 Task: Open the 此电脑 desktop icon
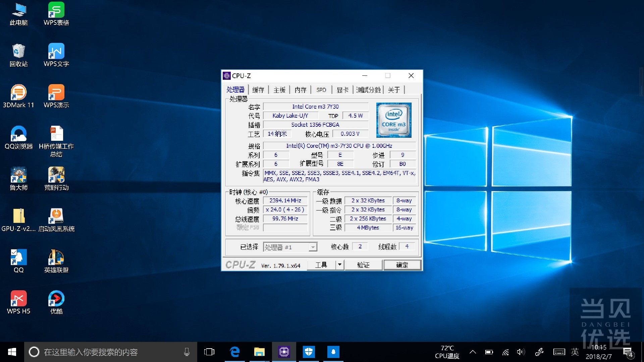tap(19, 14)
